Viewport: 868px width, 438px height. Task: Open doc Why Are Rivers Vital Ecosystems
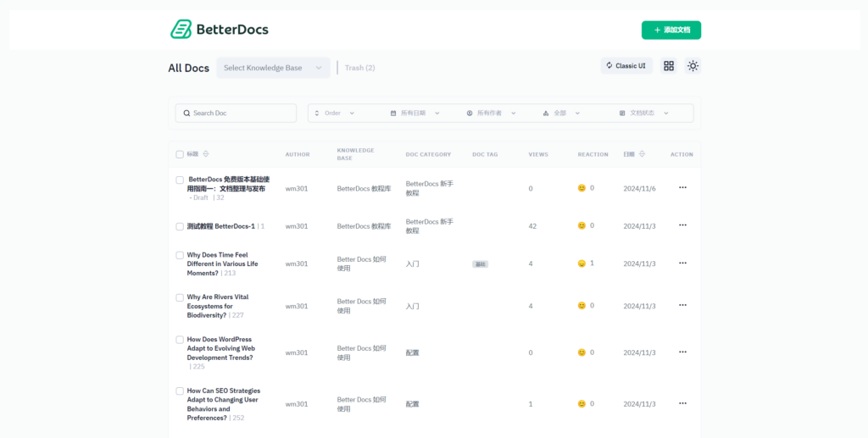pos(218,306)
